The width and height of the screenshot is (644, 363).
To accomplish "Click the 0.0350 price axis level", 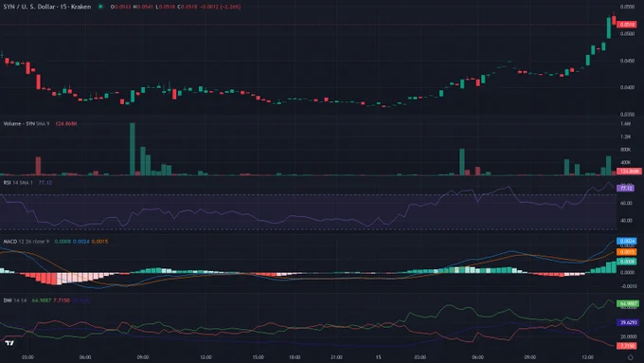I will tap(627, 115).
